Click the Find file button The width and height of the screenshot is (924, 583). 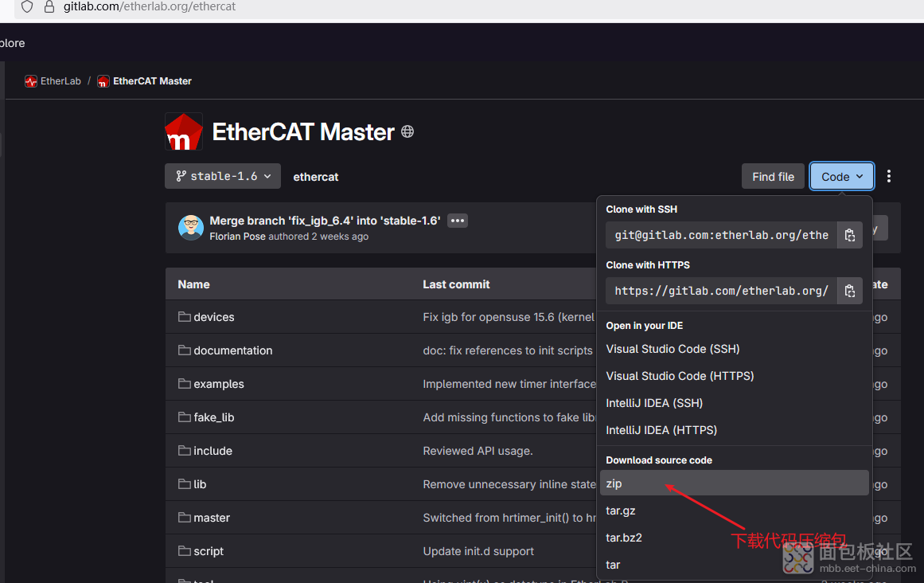click(x=773, y=177)
